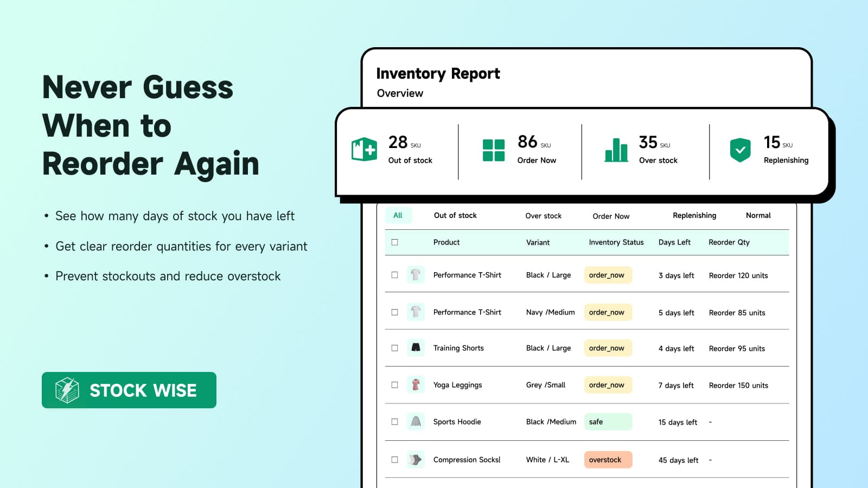Click the 3 days left cell
The width and height of the screenshot is (868, 488).
tap(676, 275)
